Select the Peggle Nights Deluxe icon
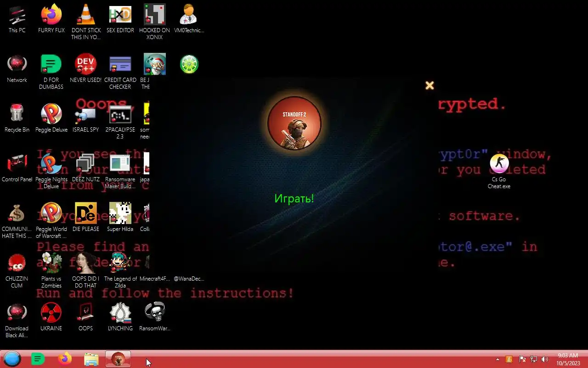Image resolution: width=588 pixels, height=368 pixels. click(51, 171)
